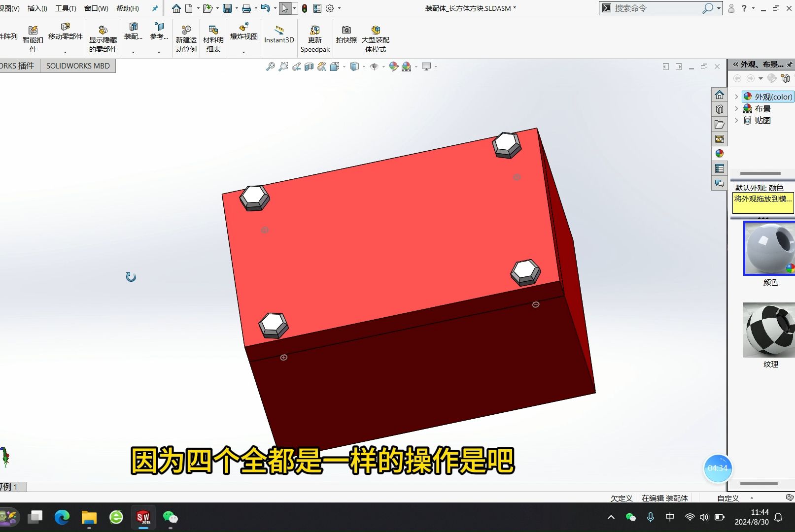
Task: Expand the 外观(color) tree node
Action: tap(736, 97)
